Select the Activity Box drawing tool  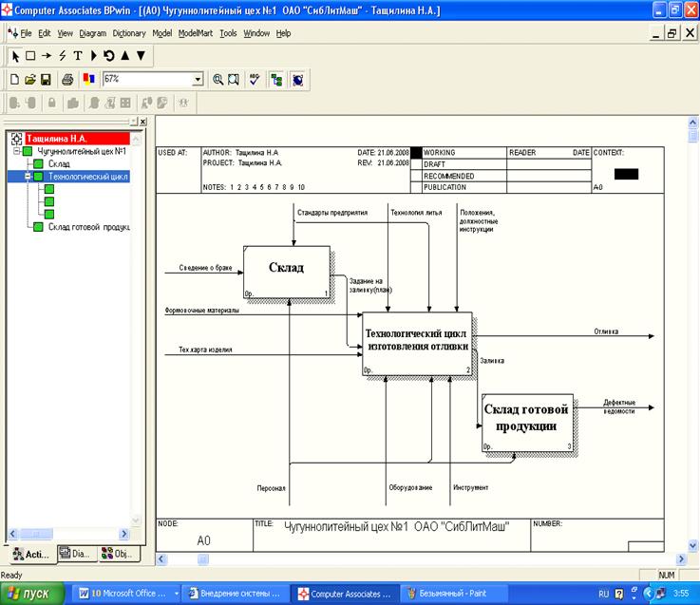(30, 56)
